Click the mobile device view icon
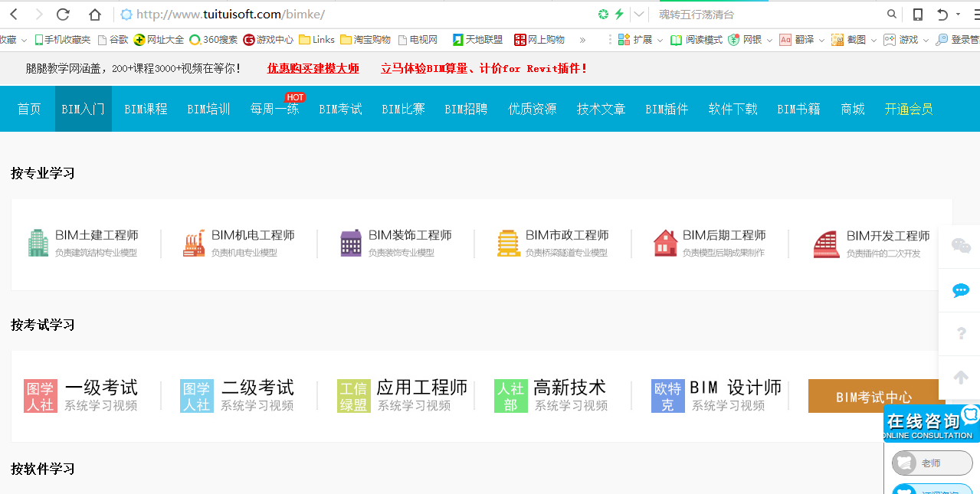The image size is (980, 494). click(x=917, y=14)
